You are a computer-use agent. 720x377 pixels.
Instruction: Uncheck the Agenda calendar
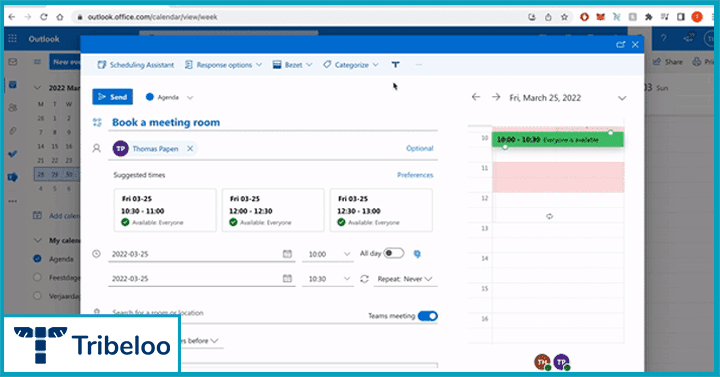[38, 259]
